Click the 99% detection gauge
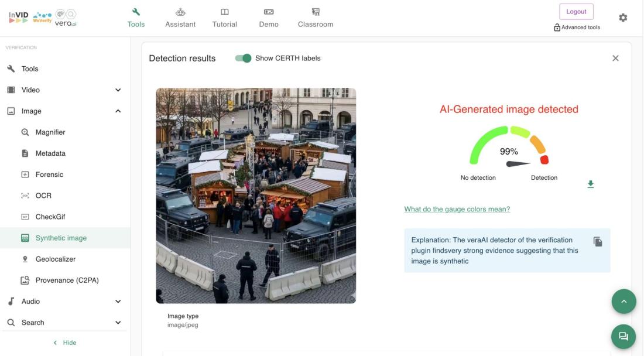Screen dimensions: 644x356 [509, 148]
